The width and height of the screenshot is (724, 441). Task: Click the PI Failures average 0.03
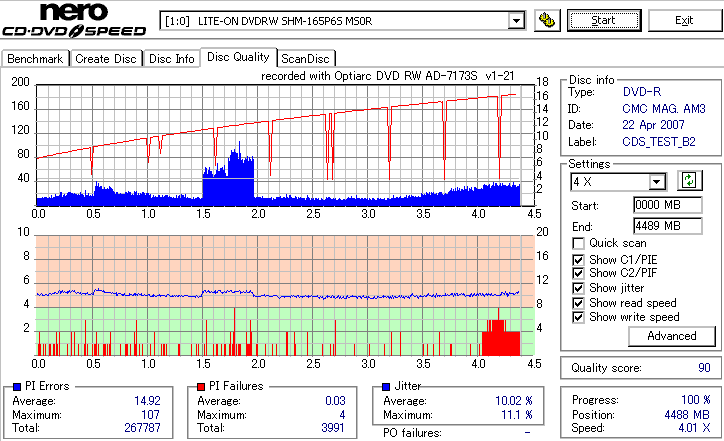tap(335, 401)
